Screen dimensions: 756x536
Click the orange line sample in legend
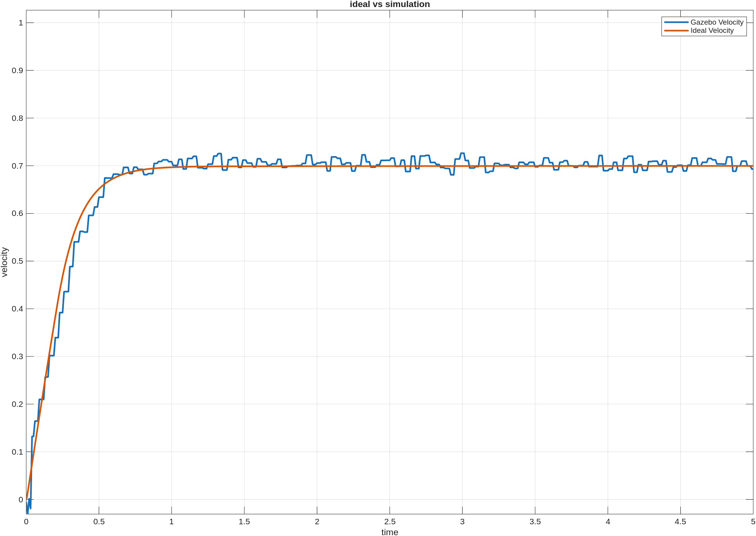pos(676,31)
